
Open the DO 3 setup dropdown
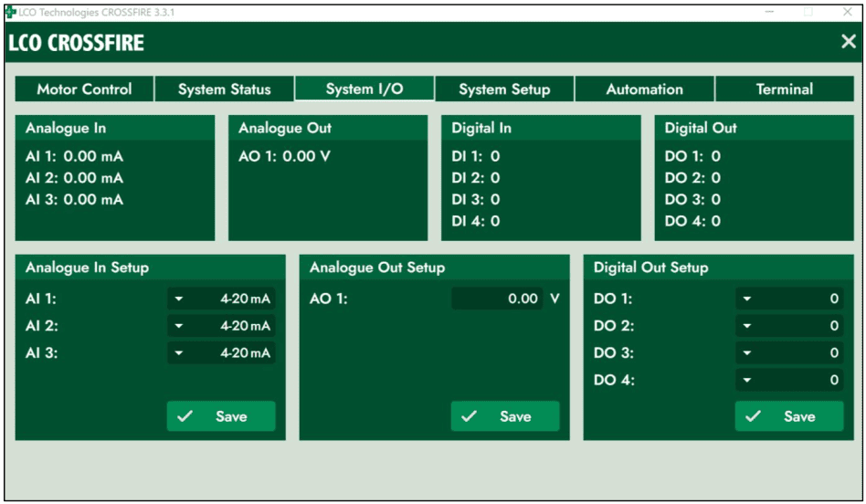tap(789, 352)
